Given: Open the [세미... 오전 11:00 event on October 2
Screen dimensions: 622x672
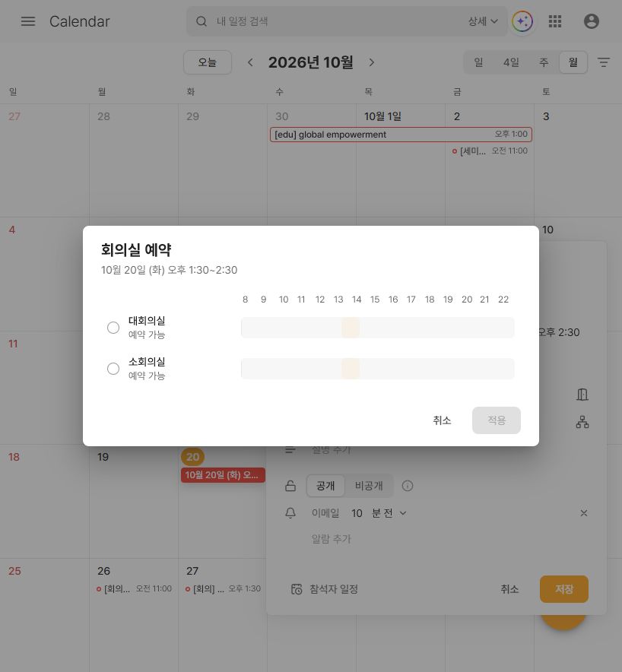Looking at the screenshot, I should click(490, 151).
